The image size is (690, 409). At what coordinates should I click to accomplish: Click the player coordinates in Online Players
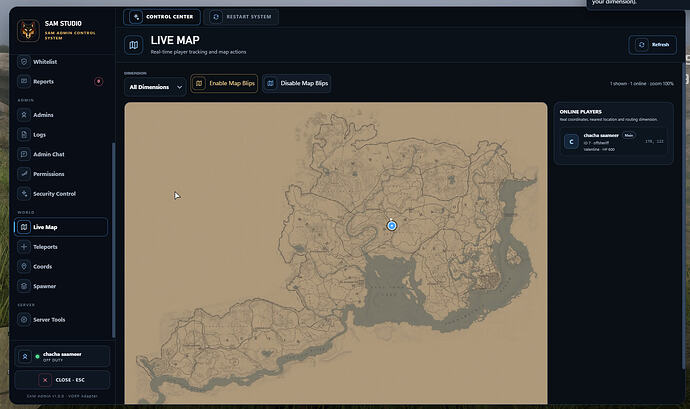coord(654,141)
